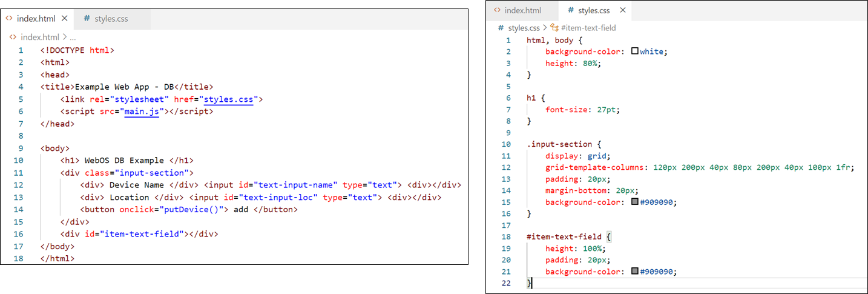Click the "item-text-field" id in index.html
Viewport: 868px width, 294px height.
pos(143,234)
